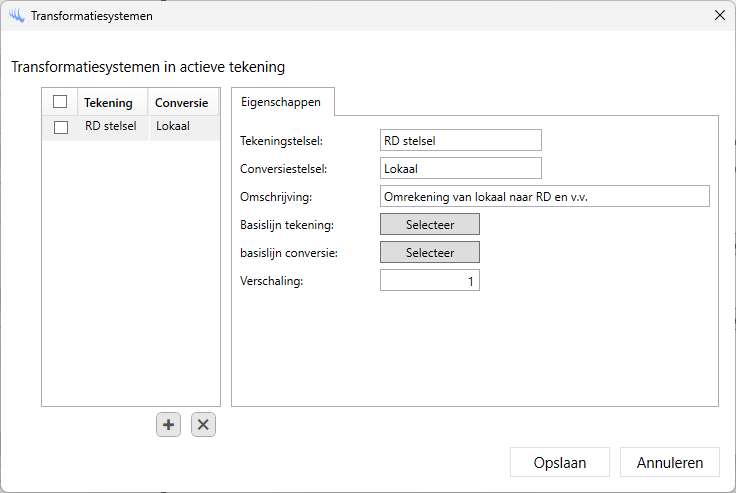Cancel the dialog with Annuleren
Screen dimensions: 736x493
click(669, 463)
